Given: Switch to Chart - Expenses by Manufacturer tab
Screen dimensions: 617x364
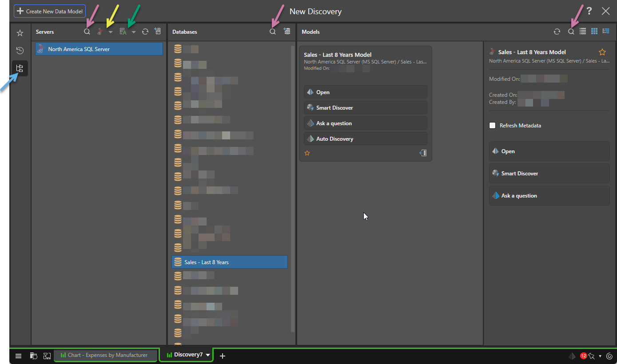Looking at the screenshot, I should coord(105,355).
